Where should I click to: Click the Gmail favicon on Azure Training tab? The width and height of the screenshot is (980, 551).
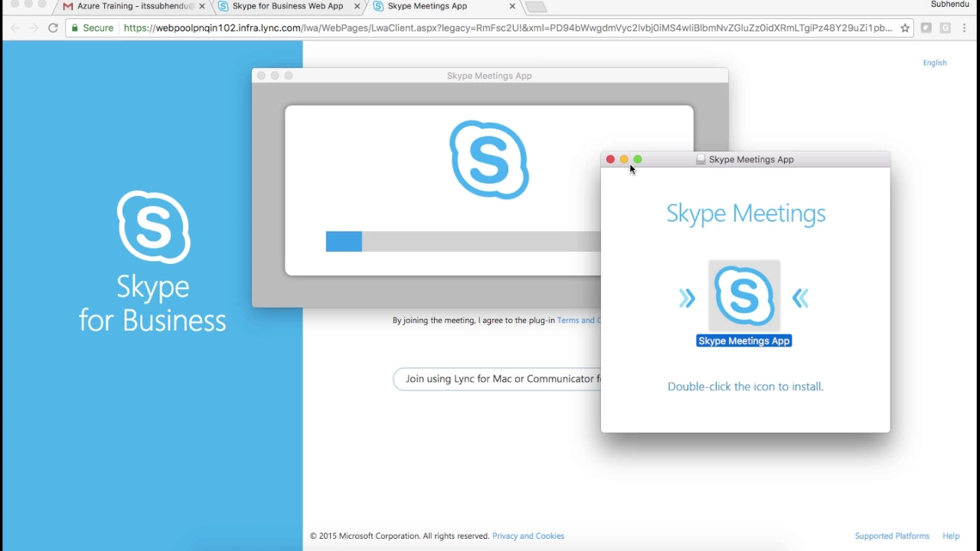[x=68, y=6]
